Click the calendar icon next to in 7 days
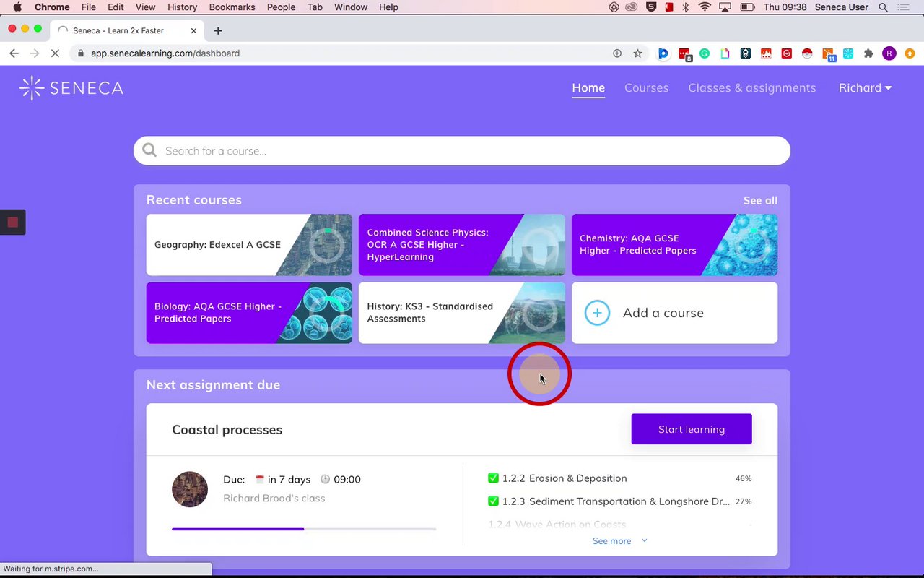 coord(260,479)
